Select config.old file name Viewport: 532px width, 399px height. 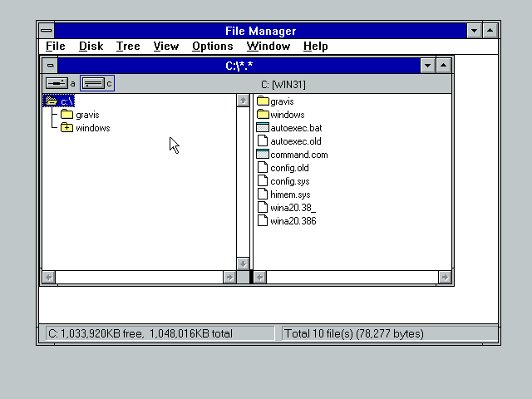[x=289, y=168]
